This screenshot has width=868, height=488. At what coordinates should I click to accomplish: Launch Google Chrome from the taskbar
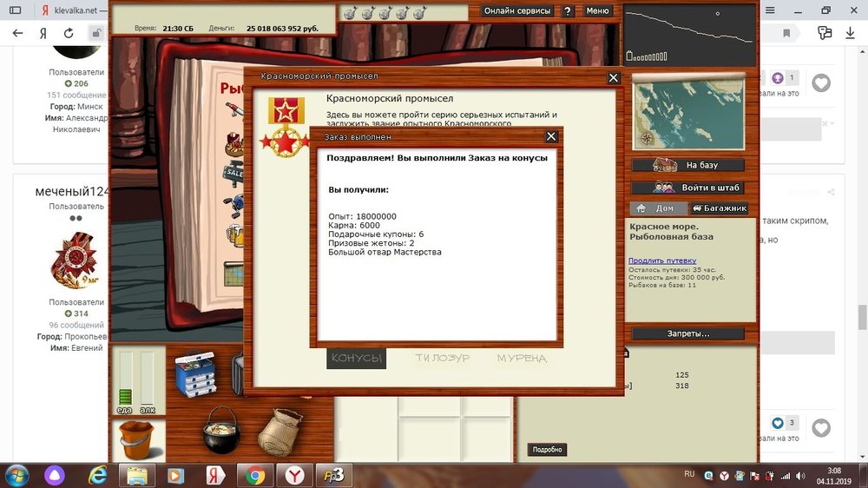pos(255,475)
